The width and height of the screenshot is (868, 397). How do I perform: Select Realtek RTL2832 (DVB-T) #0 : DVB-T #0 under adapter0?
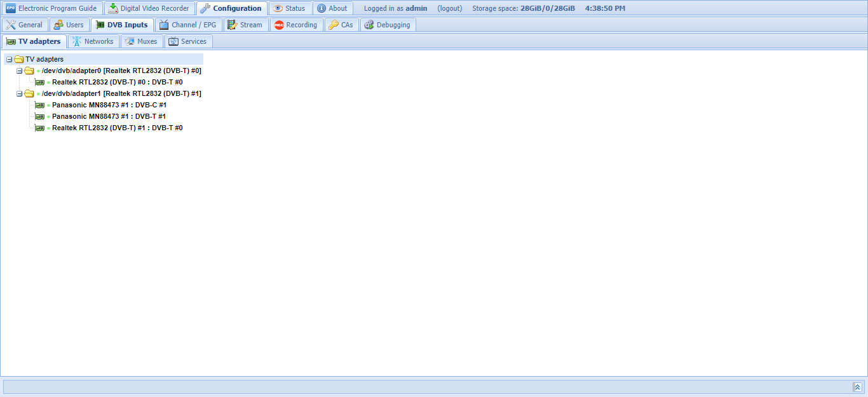117,82
